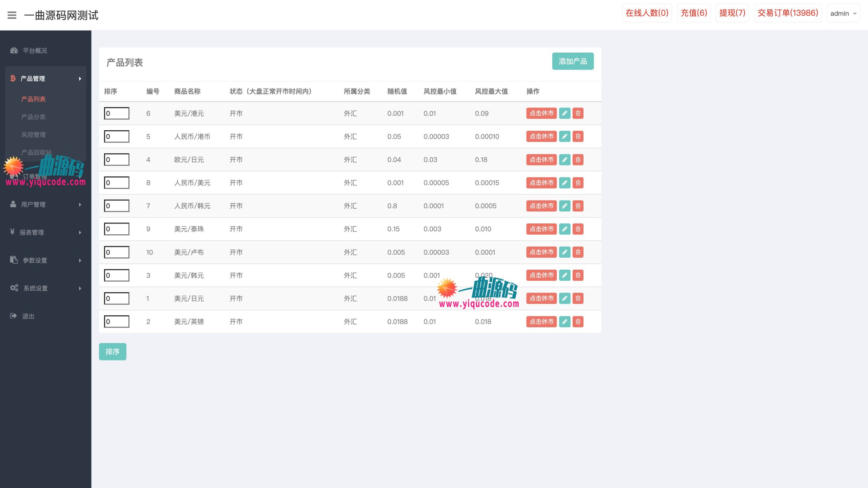
Task: Click the trash delete icon for 人民币/港币
Action: 578,136
